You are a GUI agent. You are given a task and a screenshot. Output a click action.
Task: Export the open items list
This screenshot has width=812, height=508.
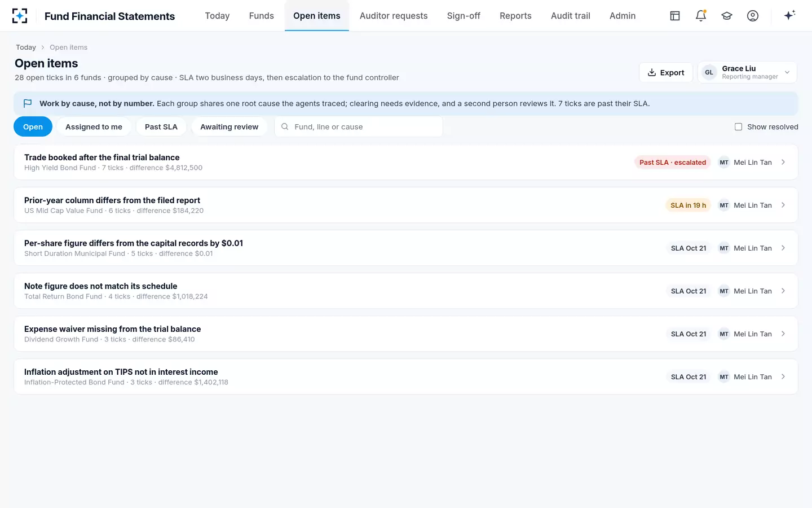666,72
